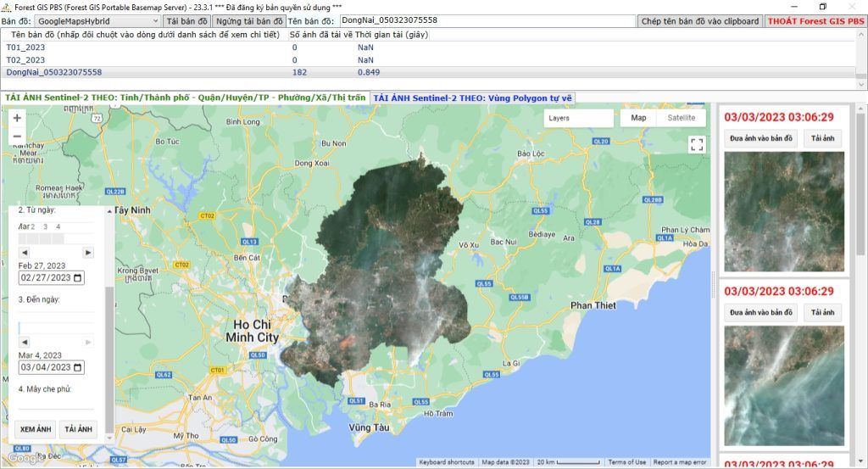Image resolution: width=868 pixels, height=469 pixels.
Task: Select the DongNai_050323075558 row in map list
Action: pos(54,73)
